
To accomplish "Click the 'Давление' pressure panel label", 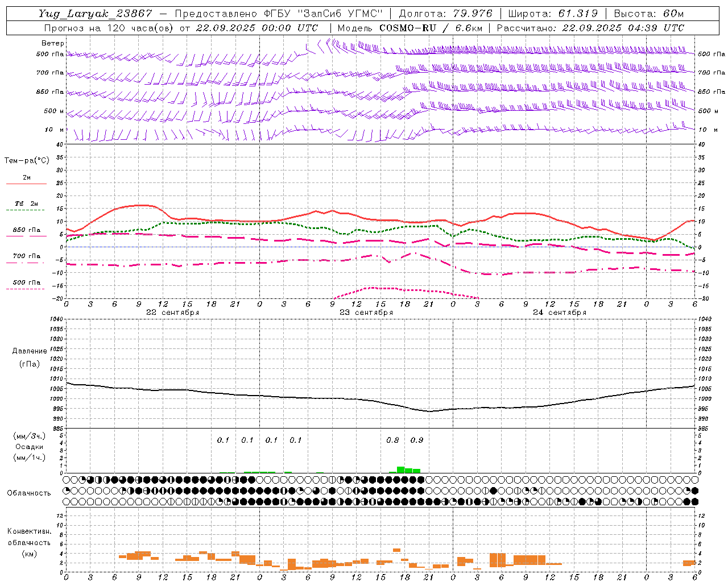I will (x=30, y=351).
